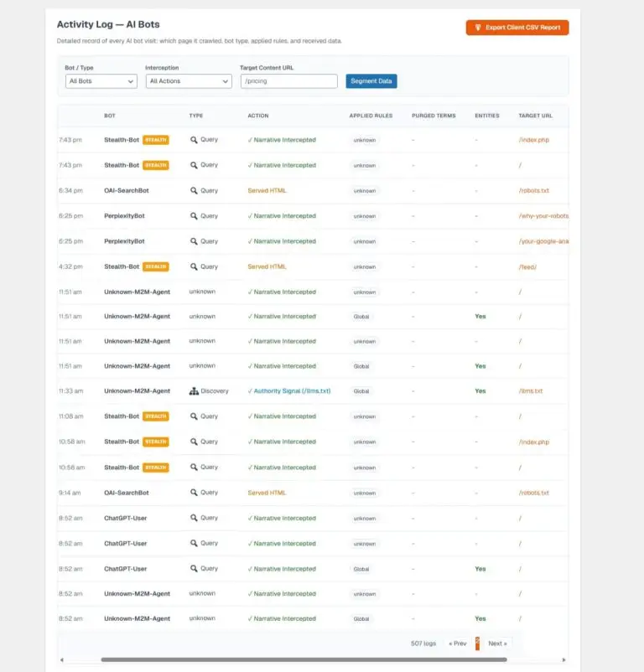Open the /index.php link in the 10:58 am row

[534, 442]
